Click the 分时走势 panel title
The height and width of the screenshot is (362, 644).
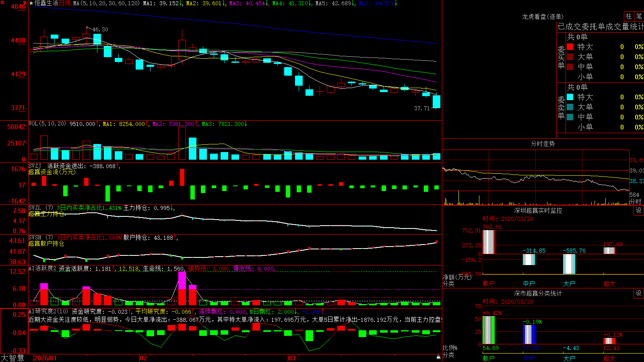tap(543, 144)
